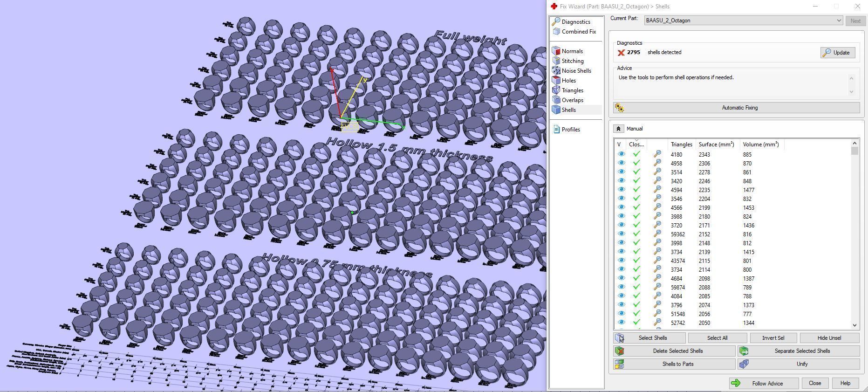Toggle eye icon for 4594-triangle shell
Image resolution: width=868 pixels, height=392 pixels.
(x=621, y=190)
